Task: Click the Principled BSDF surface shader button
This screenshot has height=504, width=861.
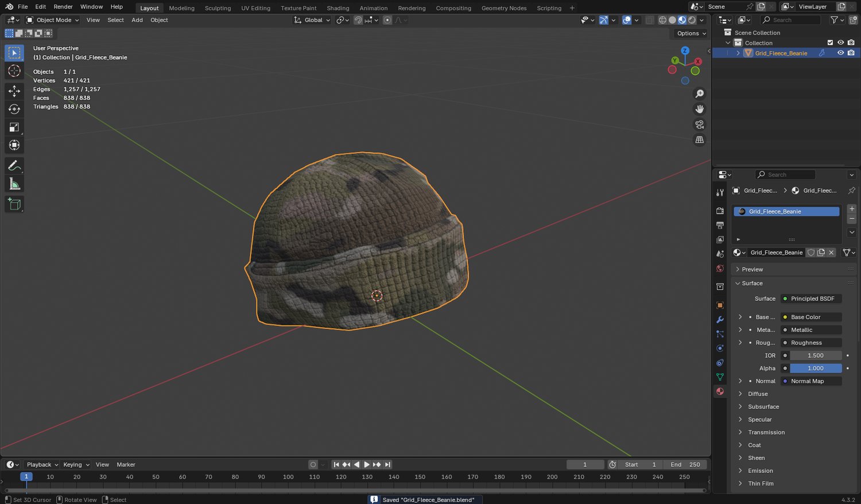Action: [812, 298]
